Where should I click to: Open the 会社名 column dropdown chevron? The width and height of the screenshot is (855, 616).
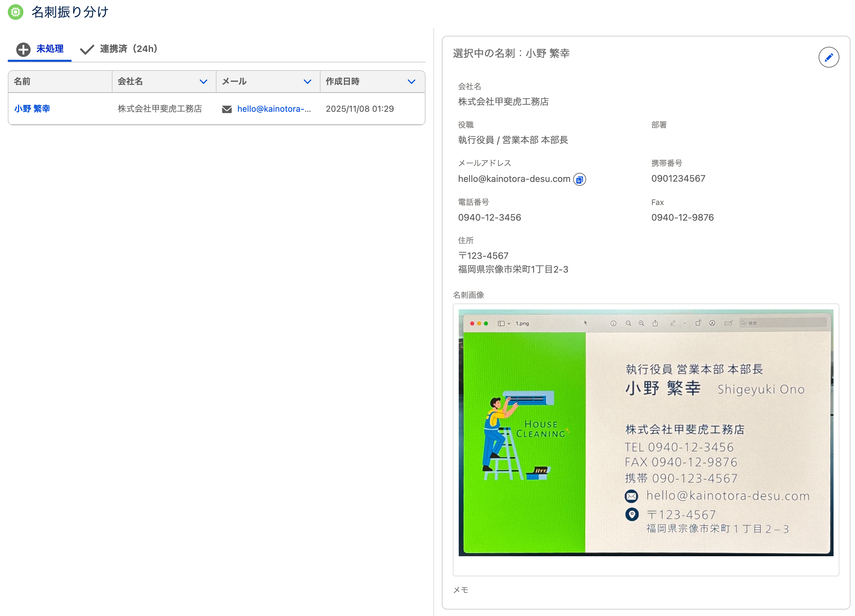coord(203,82)
